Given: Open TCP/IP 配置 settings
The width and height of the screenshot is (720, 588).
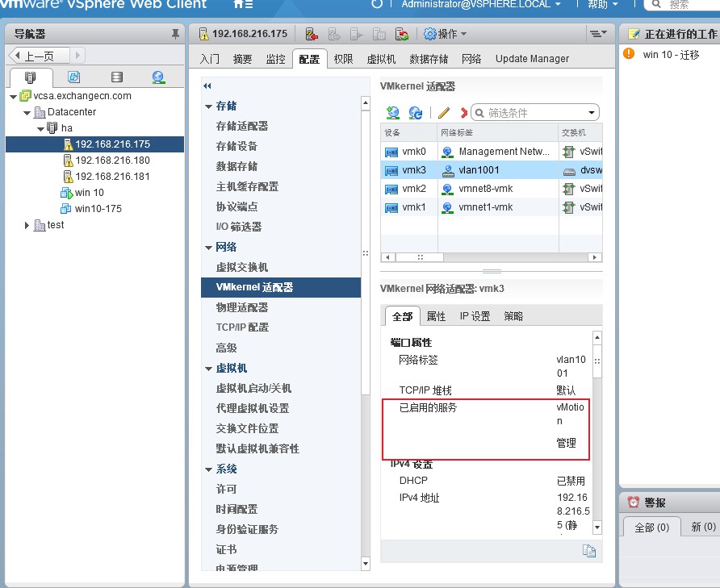Looking at the screenshot, I should pyautogui.click(x=242, y=327).
